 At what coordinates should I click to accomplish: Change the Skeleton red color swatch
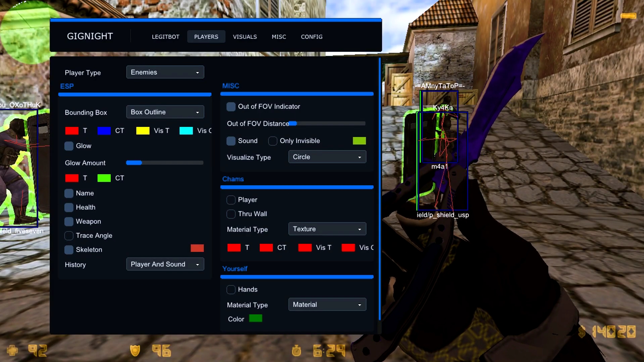coord(197,248)
